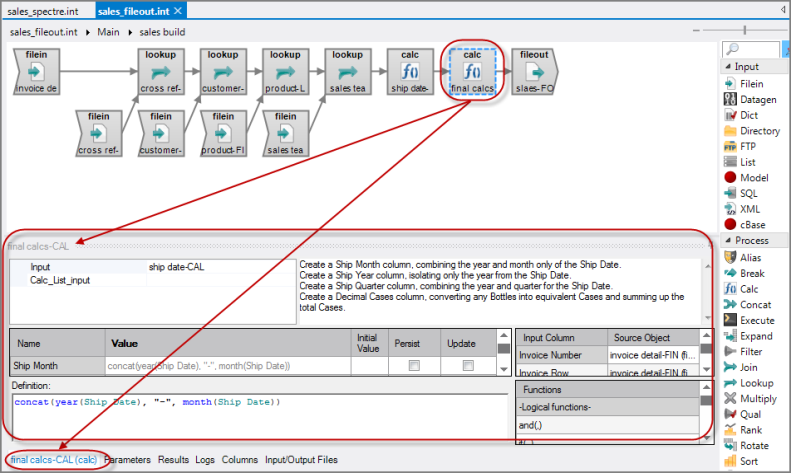Collapse the Input palette section

(727, 67)
